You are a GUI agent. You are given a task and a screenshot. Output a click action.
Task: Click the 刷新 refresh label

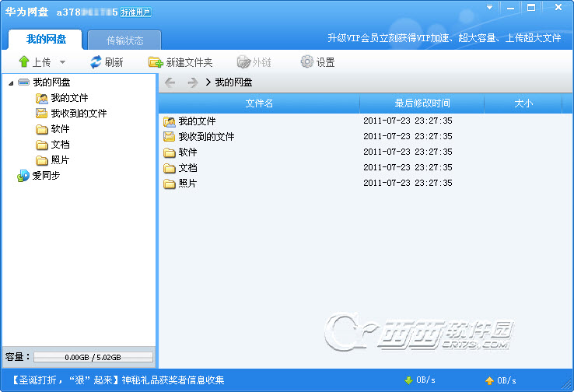coord(114,62)
